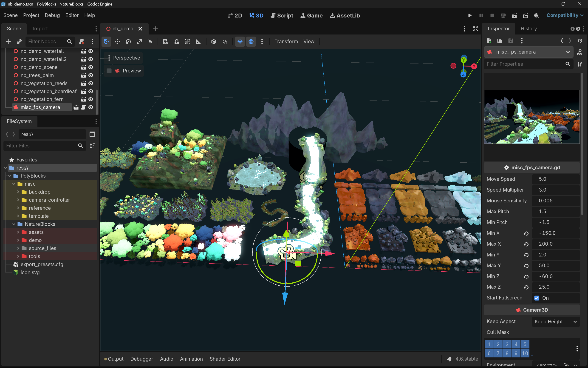
Task: Open the Shader Editor bottom panel
Action: pos(225,359)
